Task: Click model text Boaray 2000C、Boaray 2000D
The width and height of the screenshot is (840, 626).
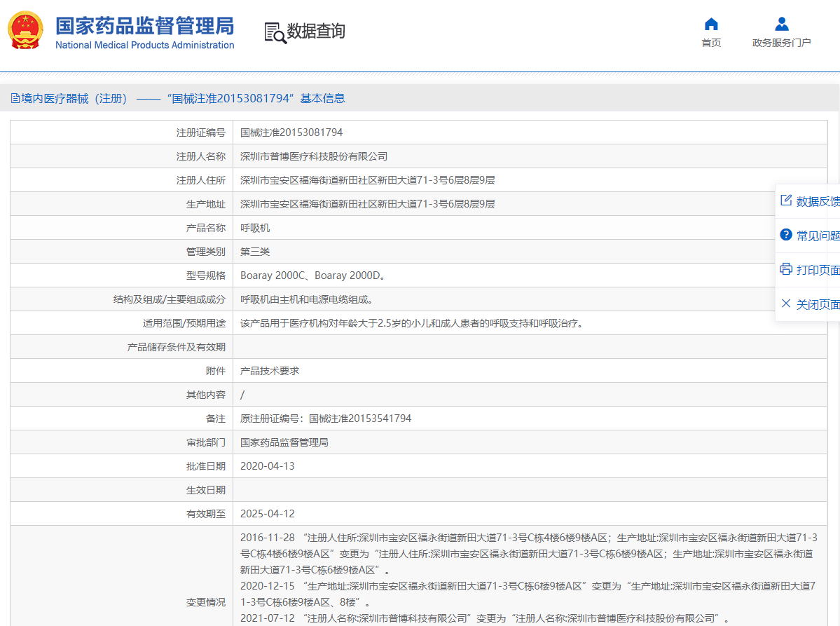Action: (312, 275)
